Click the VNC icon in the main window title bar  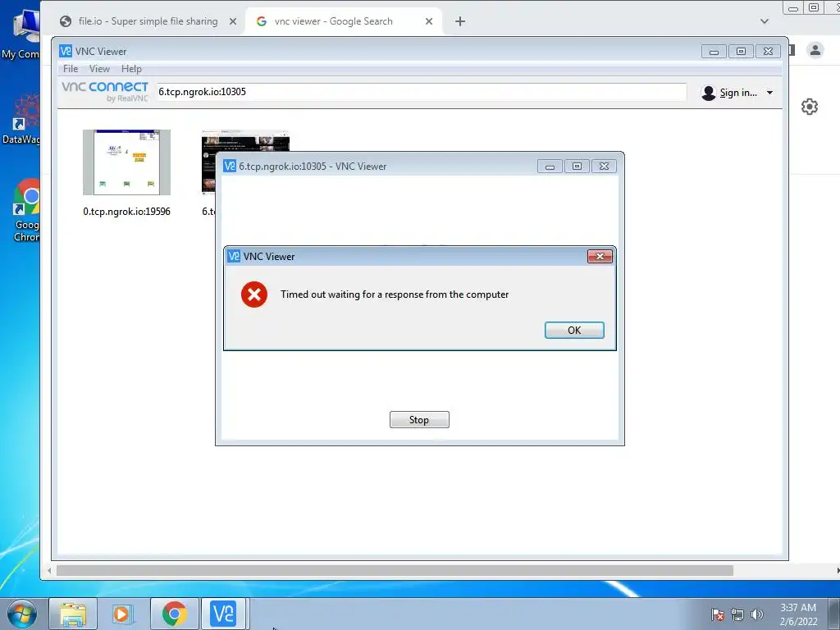pyautogui.click(x=66, y=51)
